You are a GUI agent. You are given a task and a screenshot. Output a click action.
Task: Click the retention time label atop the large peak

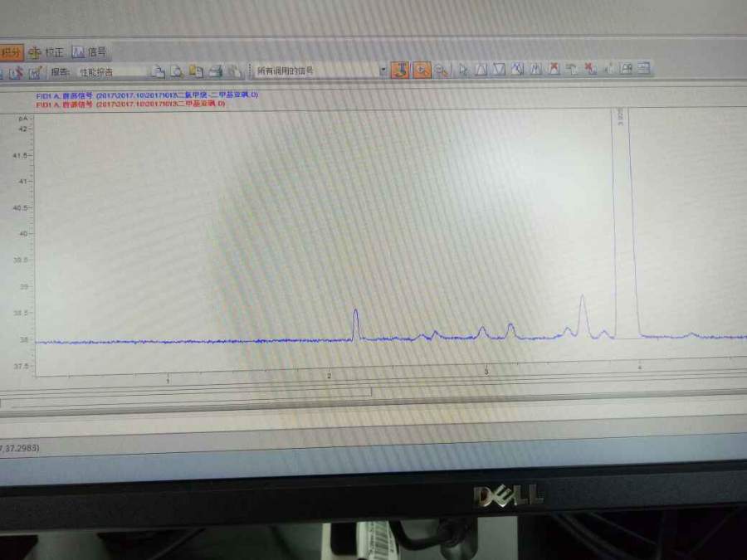coord(620,117)
